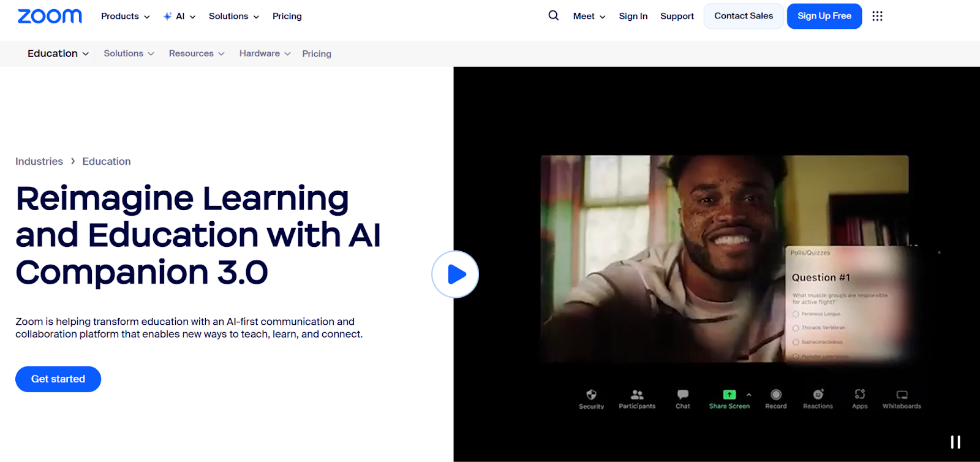The image size is (980, 462).
Task: Click the Contact Sales button
Action: click(x=744, y=16)
